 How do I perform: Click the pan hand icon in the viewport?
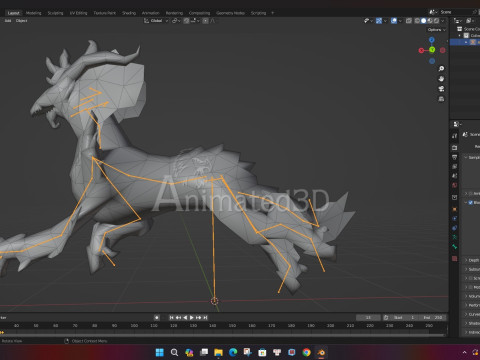[x=441, y=79]
